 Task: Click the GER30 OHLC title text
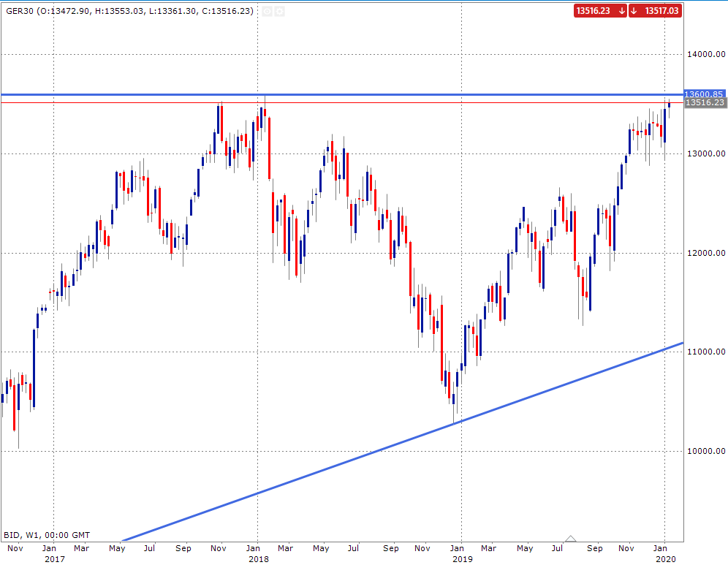129,11
